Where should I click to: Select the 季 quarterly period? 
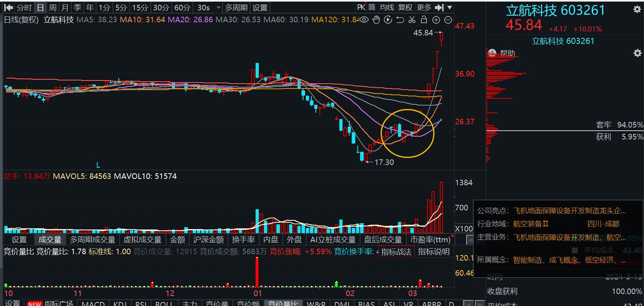point(77,8)
